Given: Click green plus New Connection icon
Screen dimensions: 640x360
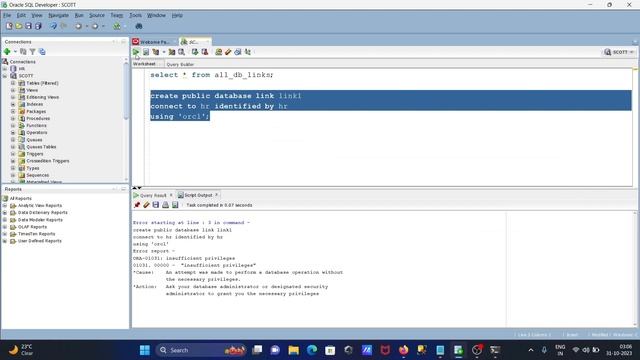Looking at the screenshot, I should 7,51.
